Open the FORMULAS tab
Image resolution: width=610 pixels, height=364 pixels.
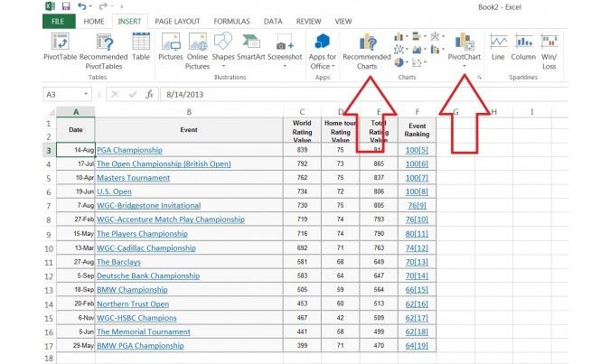[232, 22]
